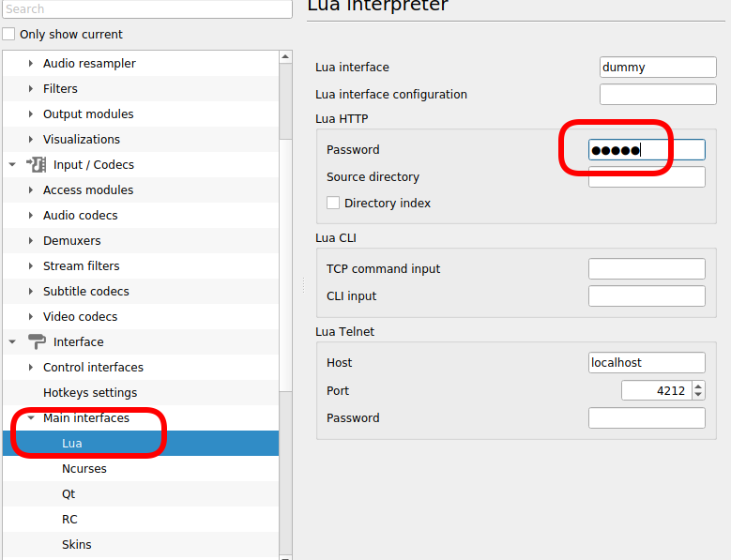Viewport: 731px width, 560px height.
Task: Expand the Audio resampler tree item
Action: [31, 64]
